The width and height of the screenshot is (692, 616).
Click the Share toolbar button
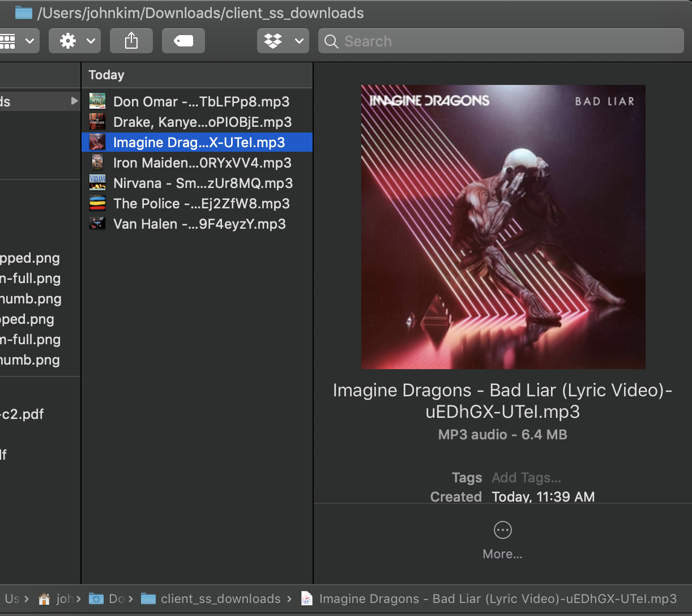[131, 41]
